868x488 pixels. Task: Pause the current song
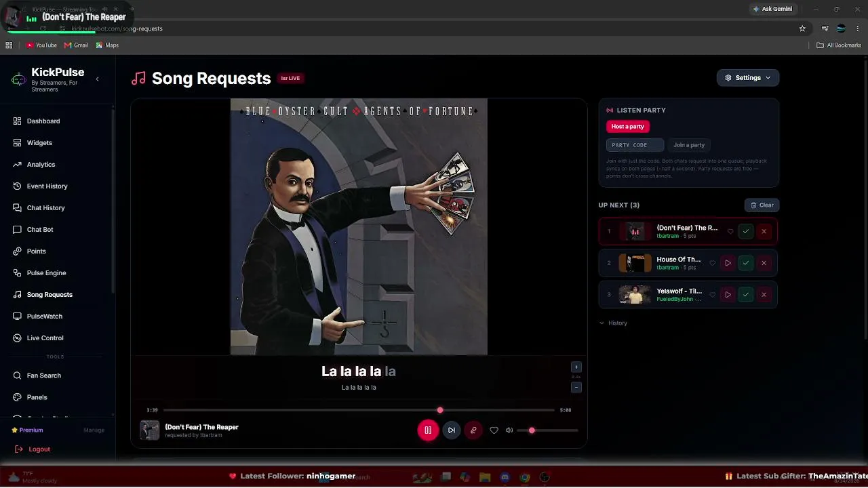coord(428,430)
